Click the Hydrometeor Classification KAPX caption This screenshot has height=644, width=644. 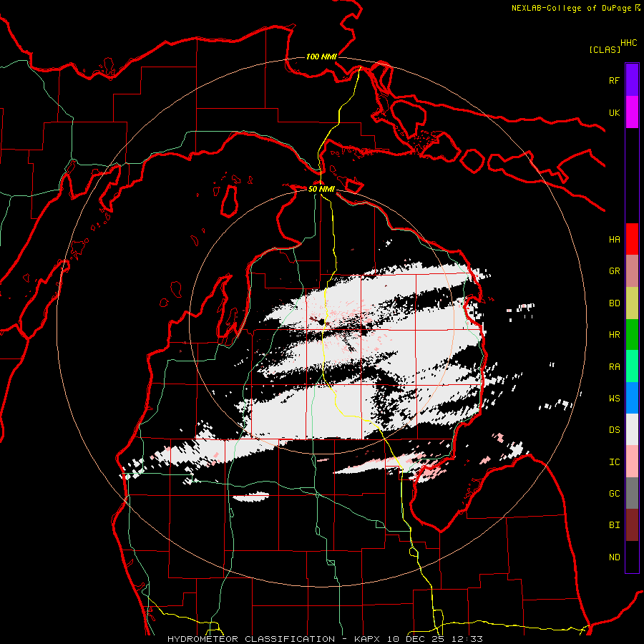(325, 639)
